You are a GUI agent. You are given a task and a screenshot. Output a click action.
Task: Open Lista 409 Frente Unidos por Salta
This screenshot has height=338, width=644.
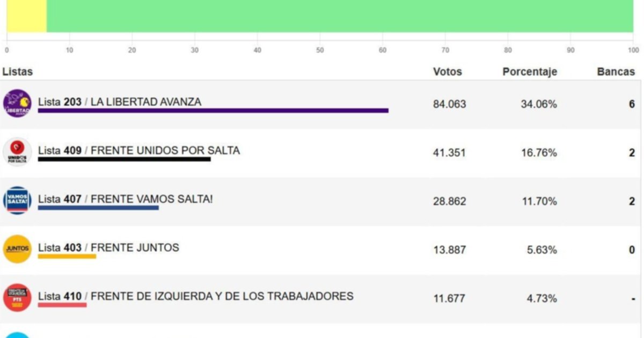click(x=138, y=151)
